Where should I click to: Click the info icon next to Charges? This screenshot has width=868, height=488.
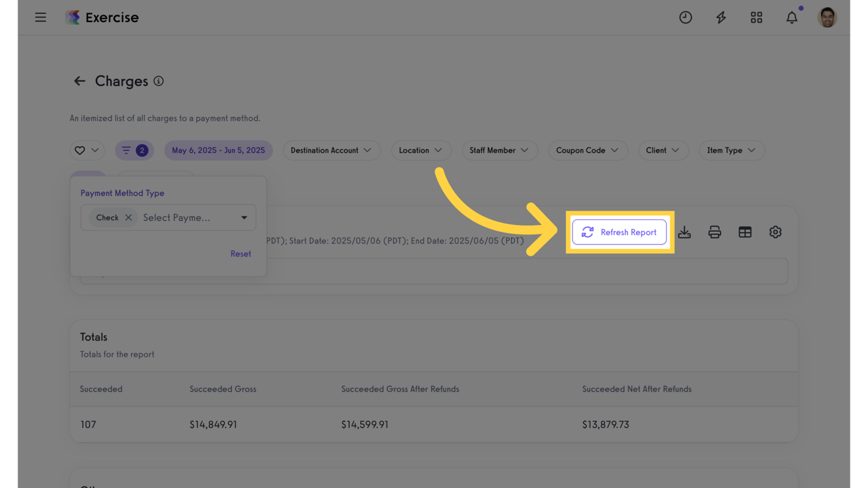(x=159, y=81)
